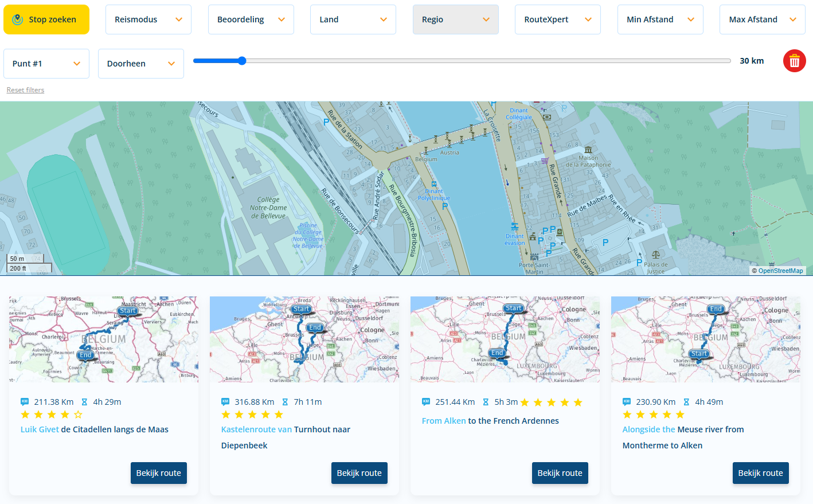Open the OpenStreetMap attribution link
Viewport: 813px width, 504px height.
pos(780,271)
